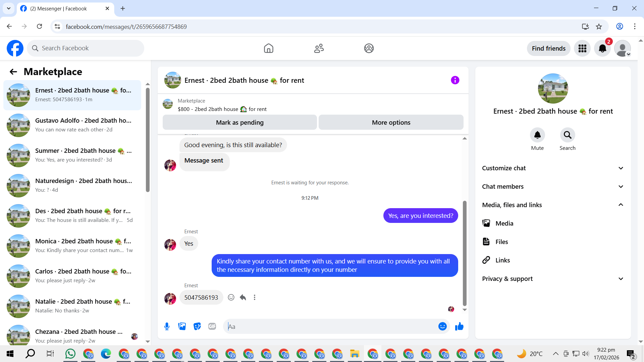Open the Files item in the sidebar
Image resolution: width=644 pixels, height=362 pixels.
(501, 242)
